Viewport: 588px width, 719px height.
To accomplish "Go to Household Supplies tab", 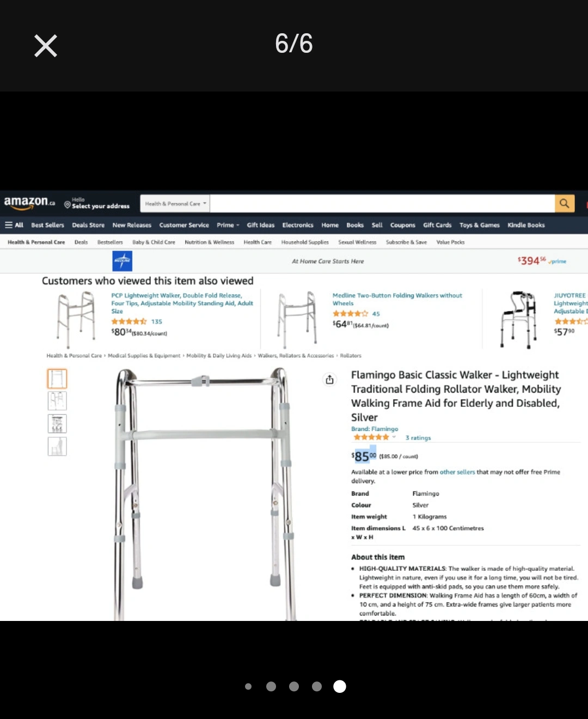I will (x=305, y=242).
